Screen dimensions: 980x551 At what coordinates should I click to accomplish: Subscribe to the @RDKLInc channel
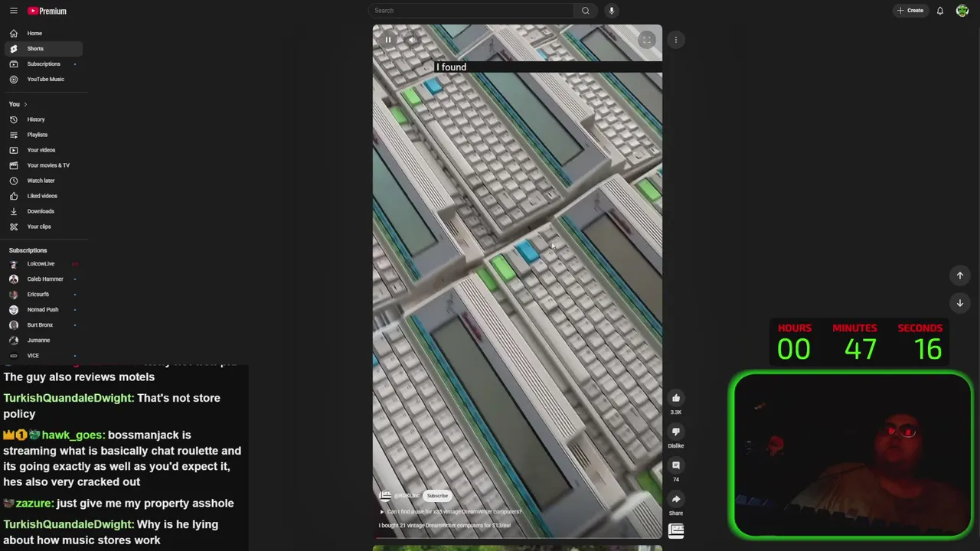click(437, 496)
